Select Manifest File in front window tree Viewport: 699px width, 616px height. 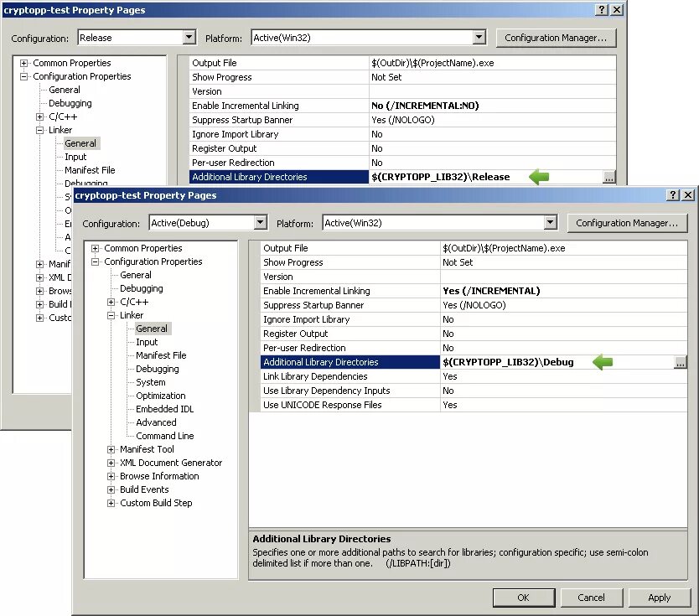[x=161, y=355]
